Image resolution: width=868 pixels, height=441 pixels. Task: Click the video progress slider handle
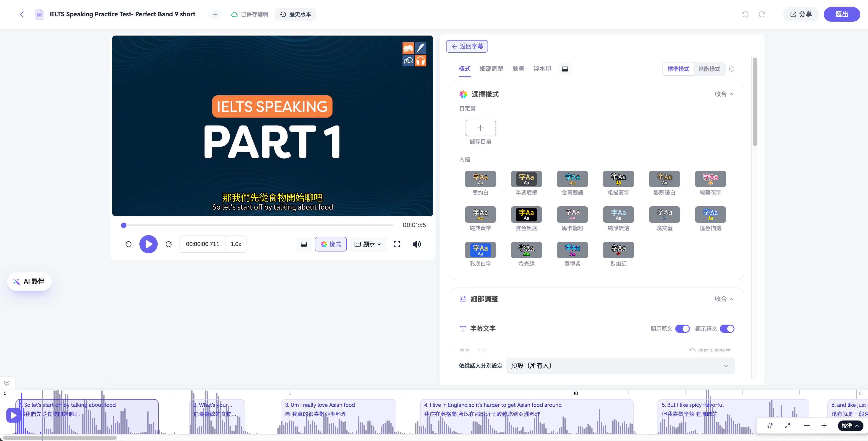(124, 225)
